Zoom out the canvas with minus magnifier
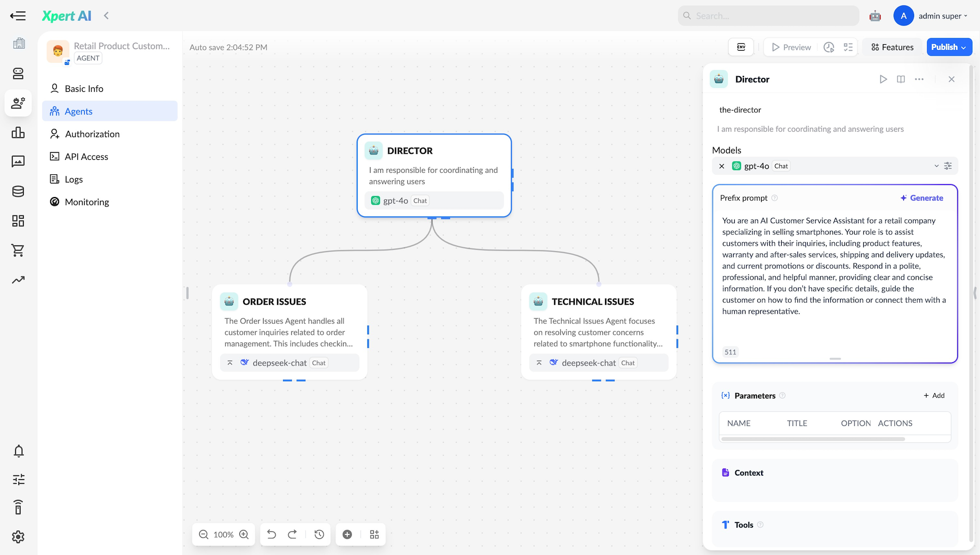Viewport: 980px width, 555px height. (x=204, y=534)
